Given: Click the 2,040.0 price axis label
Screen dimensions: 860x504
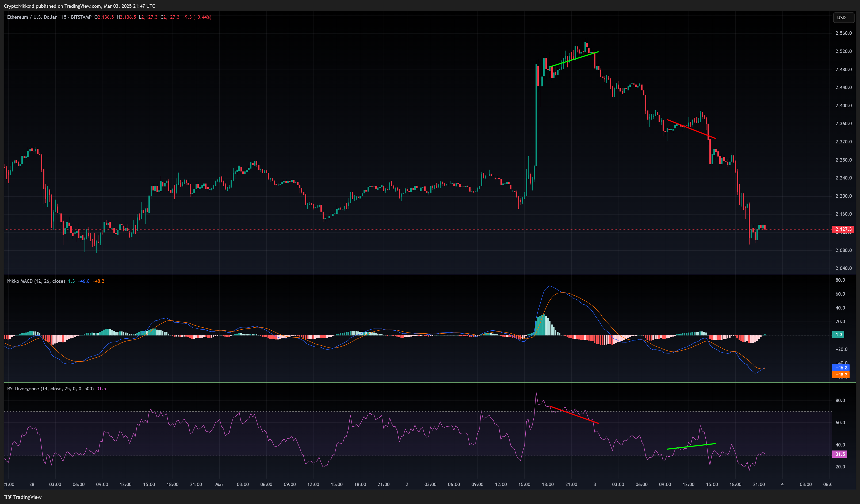Looking at the screenshot, I should tap(844, 268).
